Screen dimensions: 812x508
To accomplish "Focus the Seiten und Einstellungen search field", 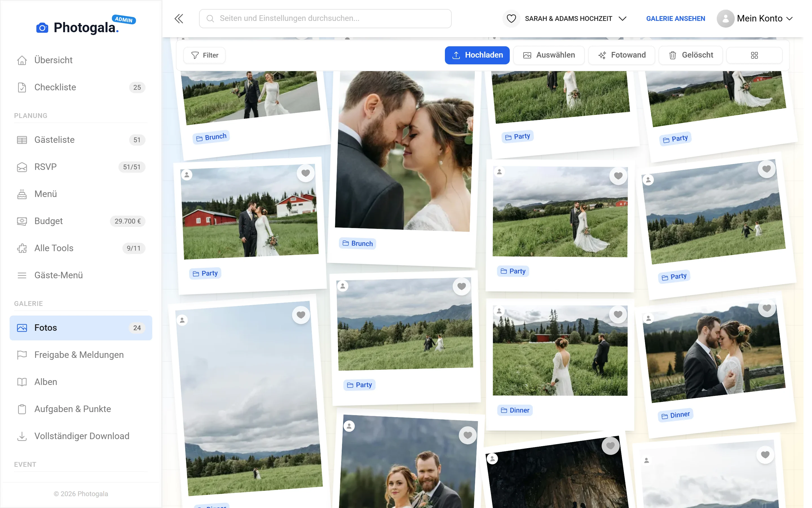I will pyautogui.click(x=325, y=18).
